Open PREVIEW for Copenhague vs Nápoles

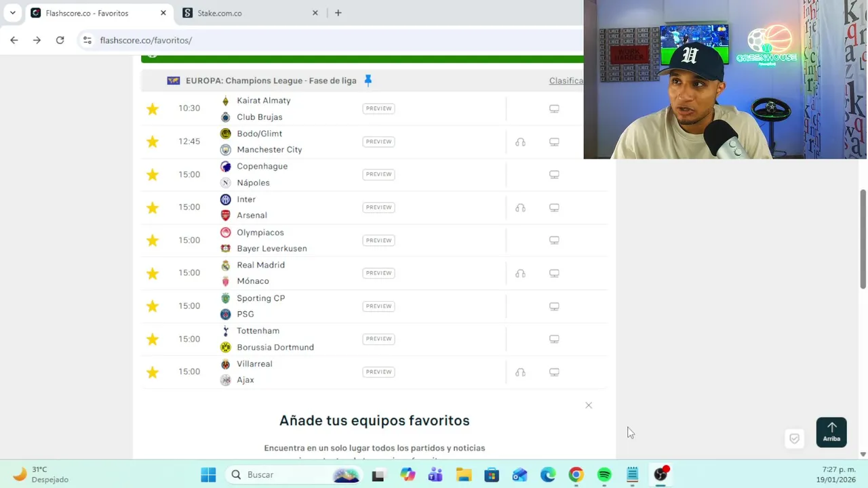pos(378,174)
